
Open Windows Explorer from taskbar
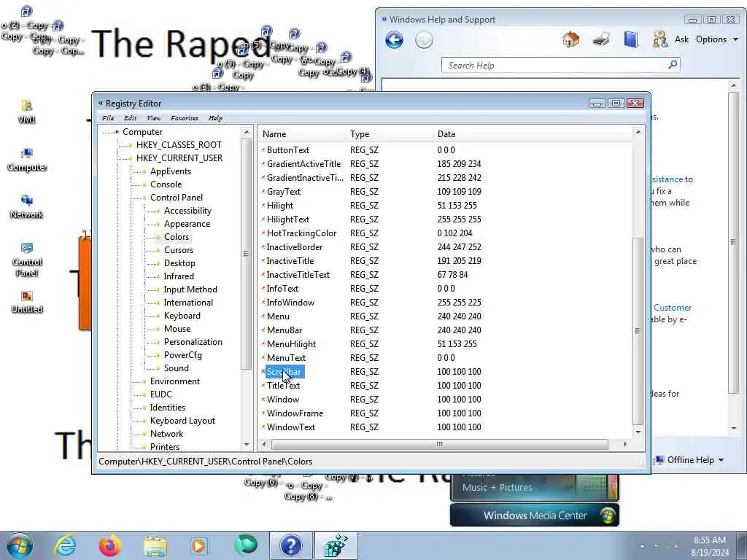click(156, 547)
